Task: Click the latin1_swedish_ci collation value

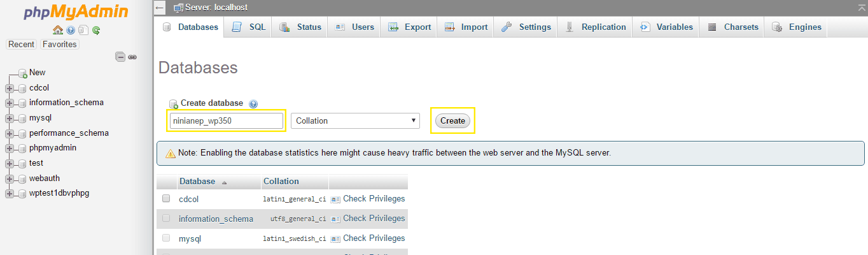Action: [295, 238]
